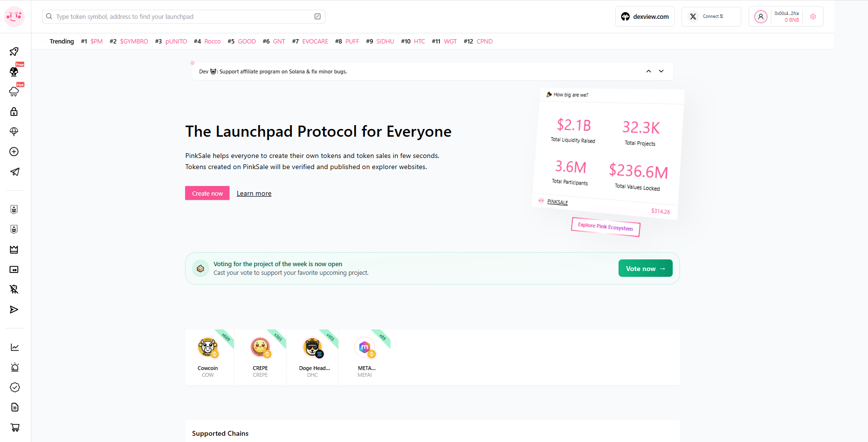Collapse the Dev announcement with the up chevron

click(x=648, y=71)
